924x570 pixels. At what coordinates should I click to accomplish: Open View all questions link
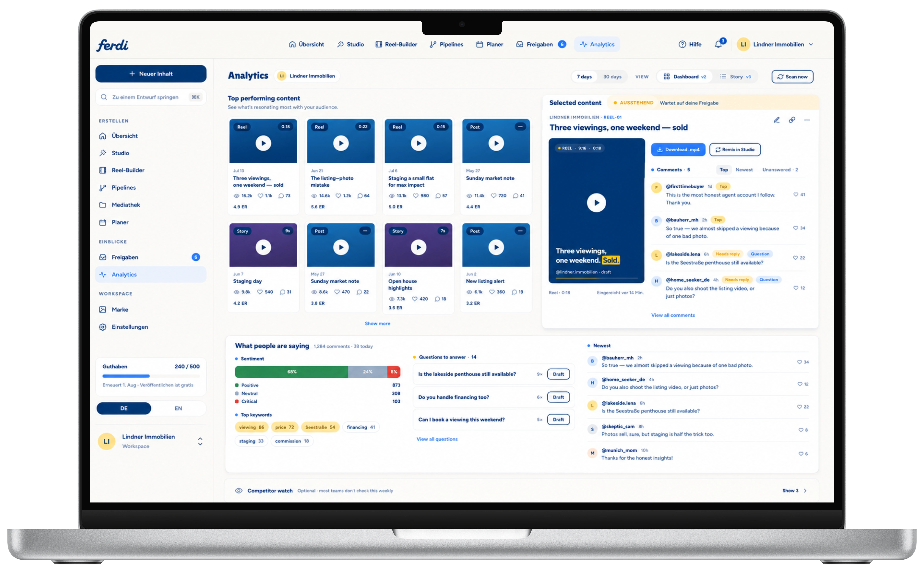click(x=437, y=439)
